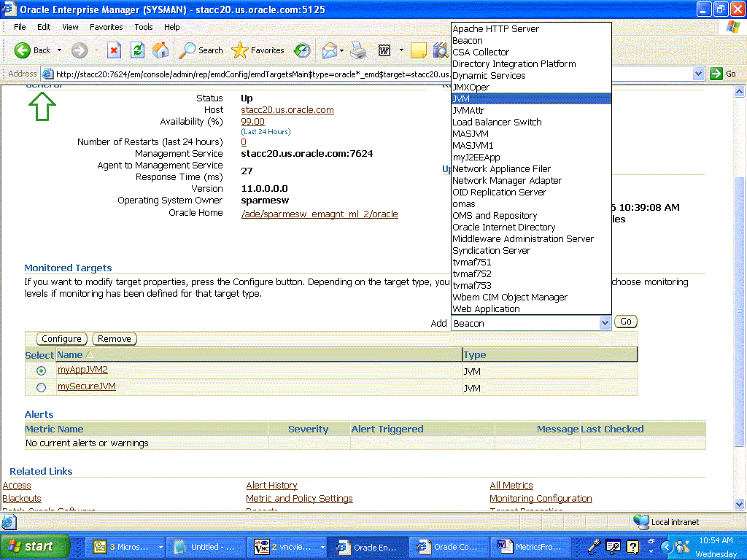Refresh the page using green arrows icon

click(x=138, y=50)
